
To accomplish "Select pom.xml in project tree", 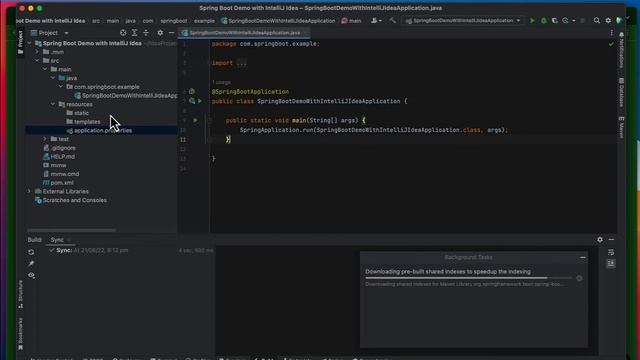I will pos(62,183).
